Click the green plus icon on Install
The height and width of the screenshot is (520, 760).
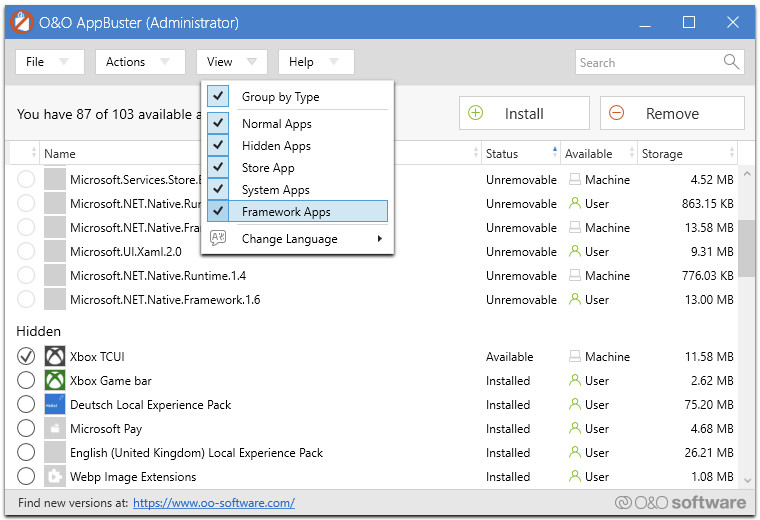[x=475, y=113]
